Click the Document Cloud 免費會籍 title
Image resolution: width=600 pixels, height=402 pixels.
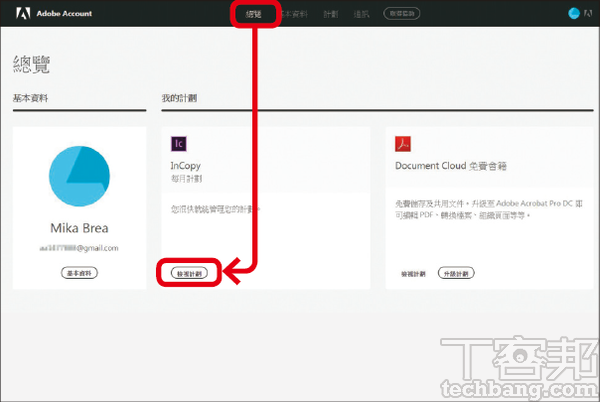click(451, 166)
